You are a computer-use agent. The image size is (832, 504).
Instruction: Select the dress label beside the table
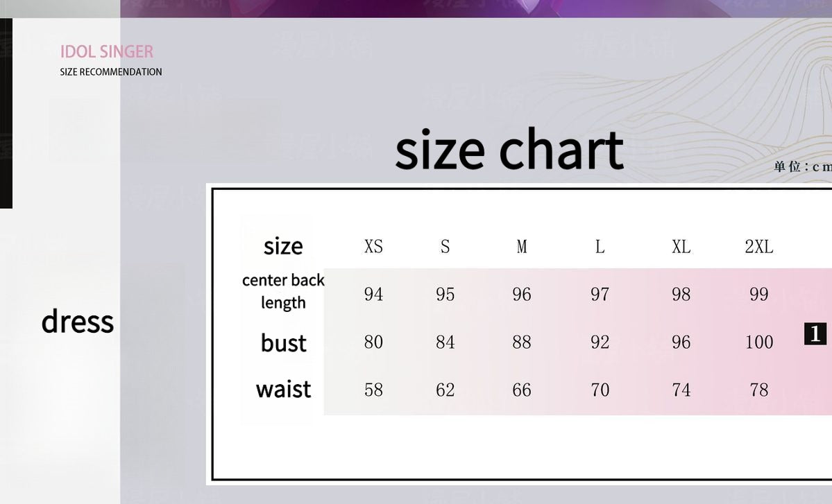coord(77,322)
